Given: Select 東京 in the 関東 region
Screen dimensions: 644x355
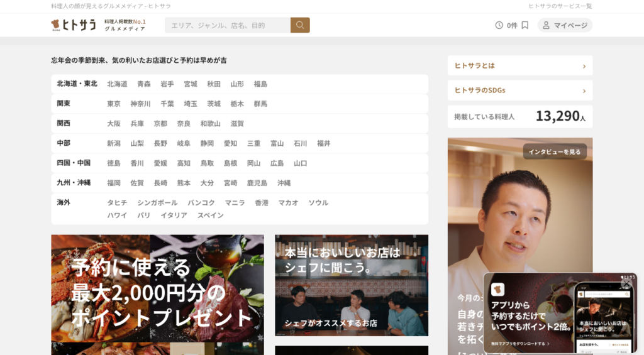Looking at the screenshot, I should tap(114, 104).
